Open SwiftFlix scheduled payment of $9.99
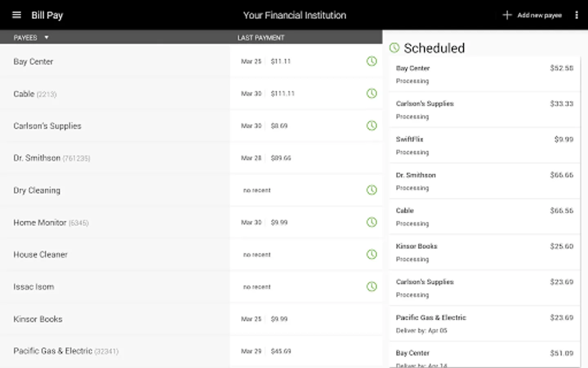 [x=484, y=146]
